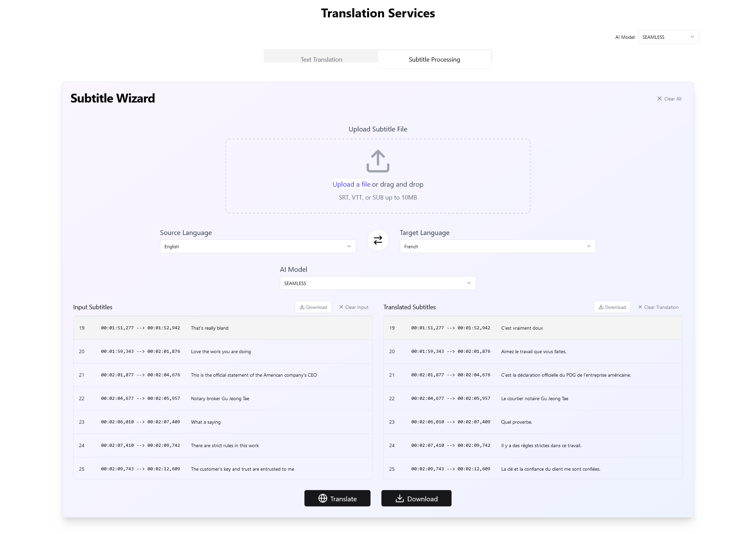Screen dimensions: 756x534
Task: Select translated row "Il y a des règles strictes..."
Action: click(533, 445)
